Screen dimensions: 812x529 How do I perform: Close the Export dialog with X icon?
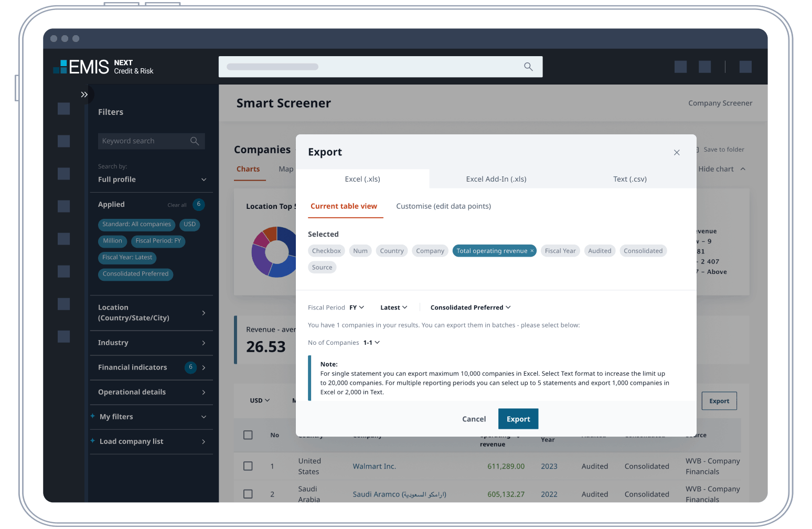coord(677,153)
